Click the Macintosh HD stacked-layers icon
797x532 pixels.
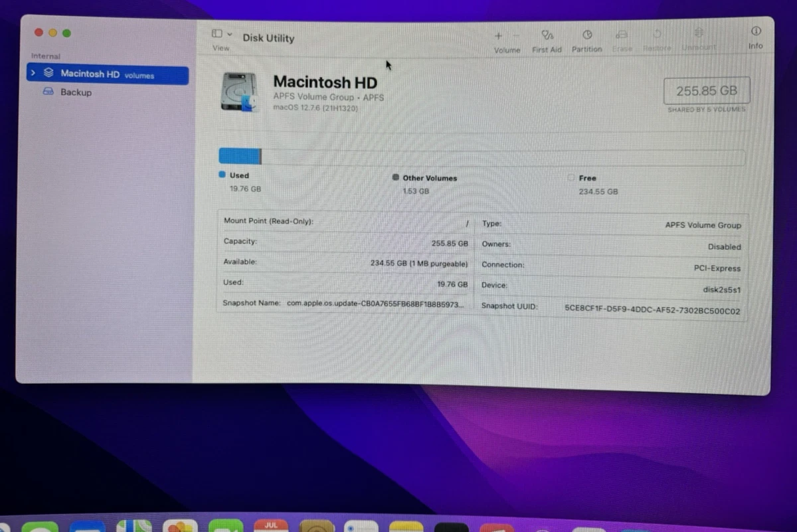(48, 73)
